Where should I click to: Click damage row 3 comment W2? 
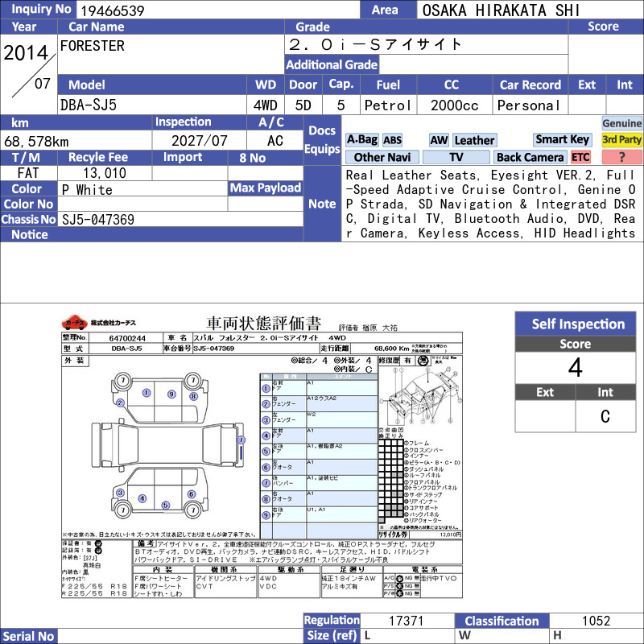tap(311, 414)
